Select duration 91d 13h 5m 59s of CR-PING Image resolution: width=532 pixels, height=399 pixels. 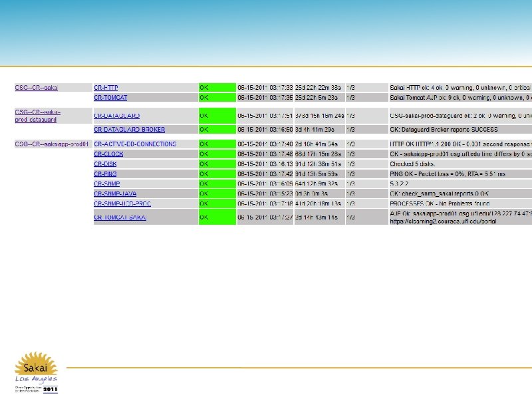(x=317, y=174)
